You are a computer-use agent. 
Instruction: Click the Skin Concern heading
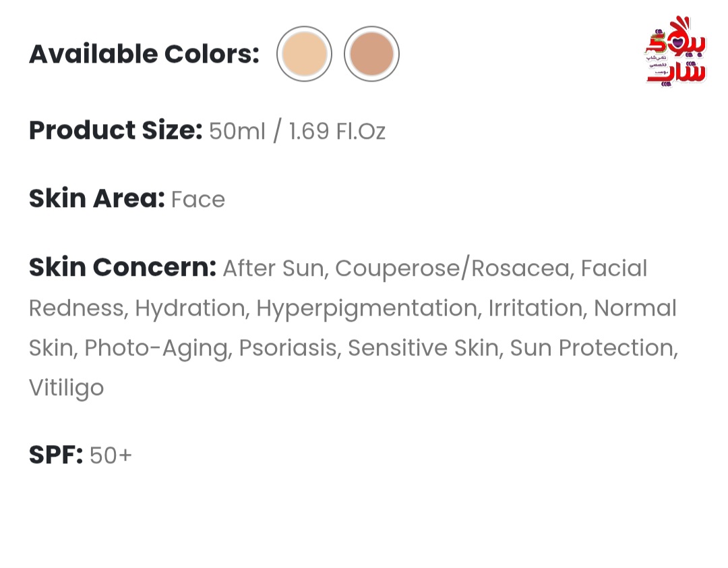pyautogui.click(x=123, y=267)
